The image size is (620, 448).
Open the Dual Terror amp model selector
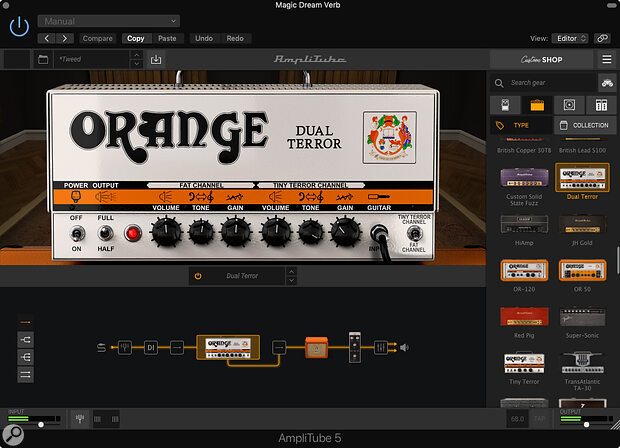point(242,276)
